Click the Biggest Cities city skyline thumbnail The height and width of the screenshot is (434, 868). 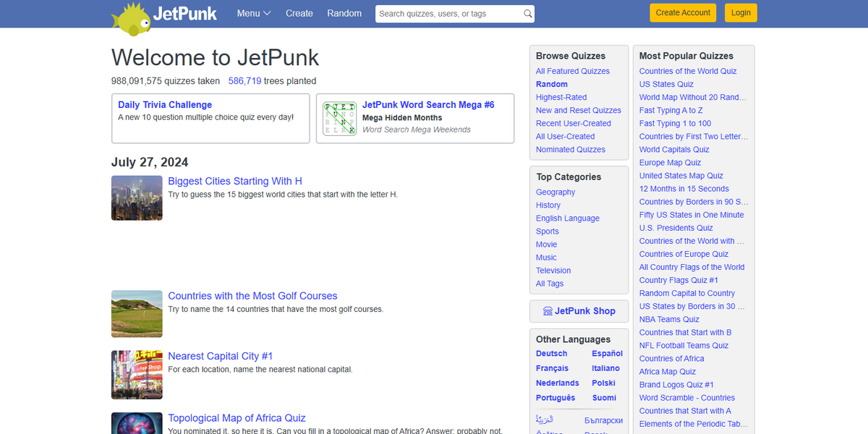137,197
